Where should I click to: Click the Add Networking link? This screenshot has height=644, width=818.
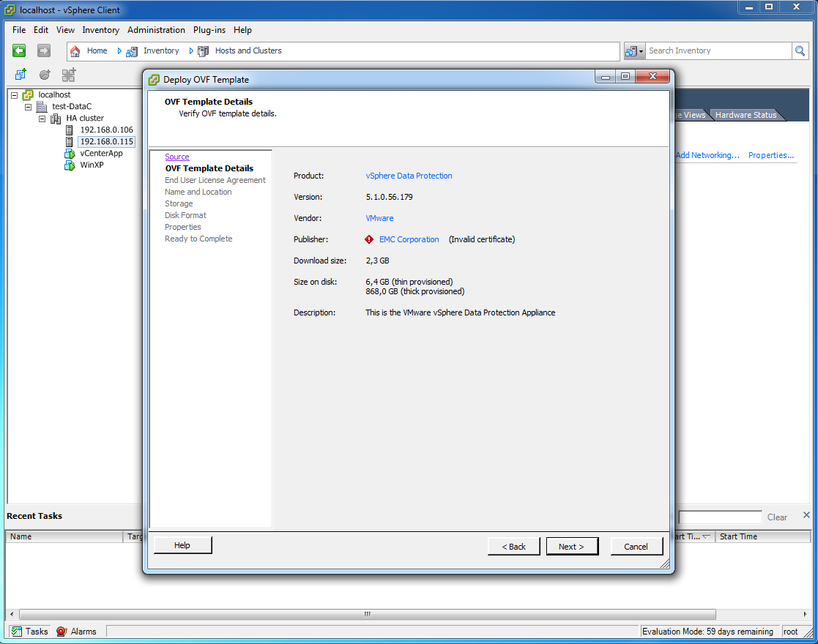click(x=707, y=155)
